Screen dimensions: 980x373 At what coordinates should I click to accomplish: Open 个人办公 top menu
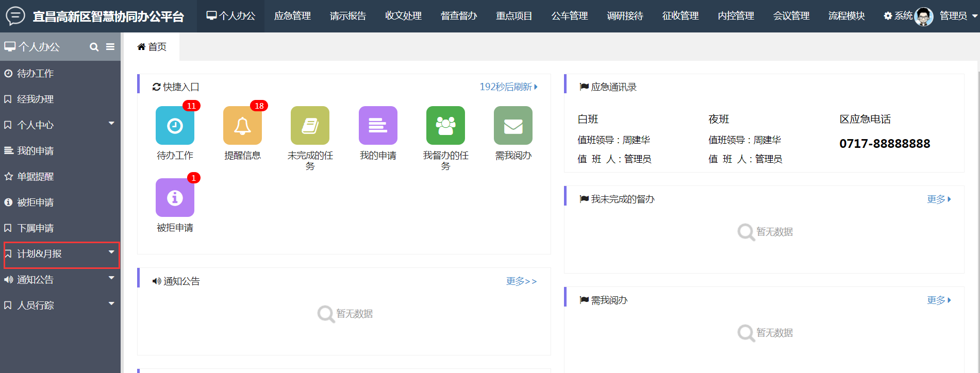pos(230,16)
